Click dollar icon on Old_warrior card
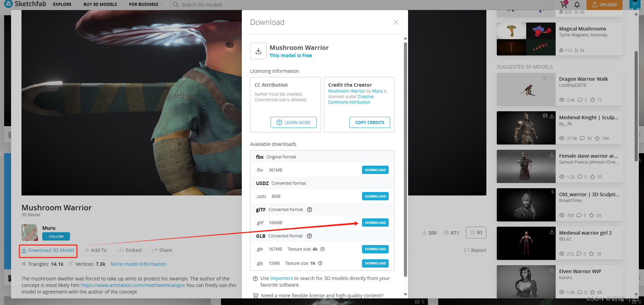Image resolution: width=644 pixels, height=305 pixels. coord(553,192)
